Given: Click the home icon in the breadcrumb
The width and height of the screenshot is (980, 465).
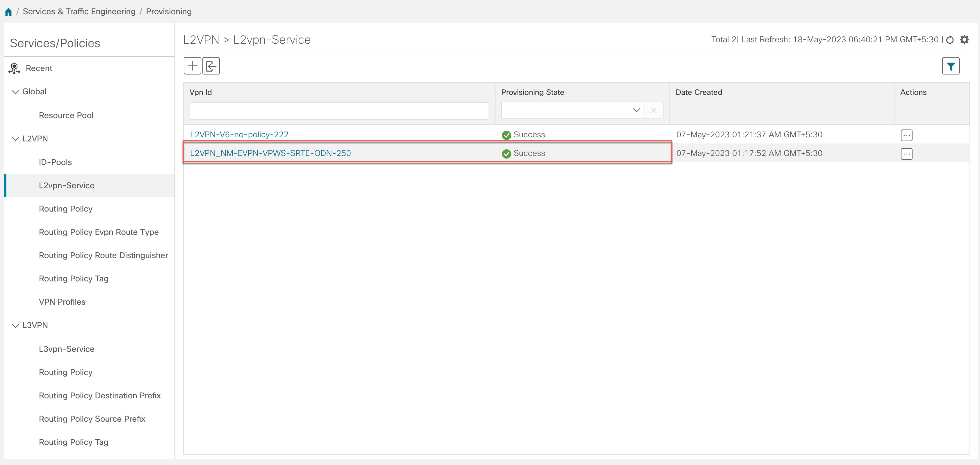Looking at the screenshot, I should [8, 11].
